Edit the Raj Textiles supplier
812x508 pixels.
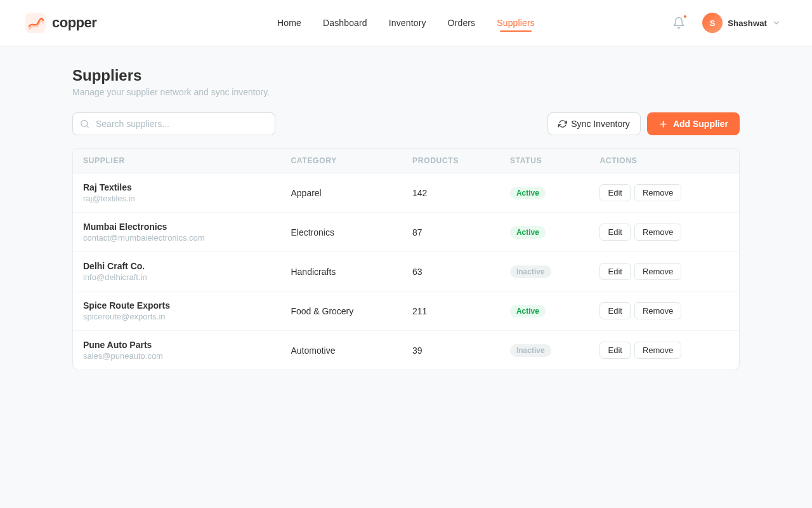click(615, 193)
